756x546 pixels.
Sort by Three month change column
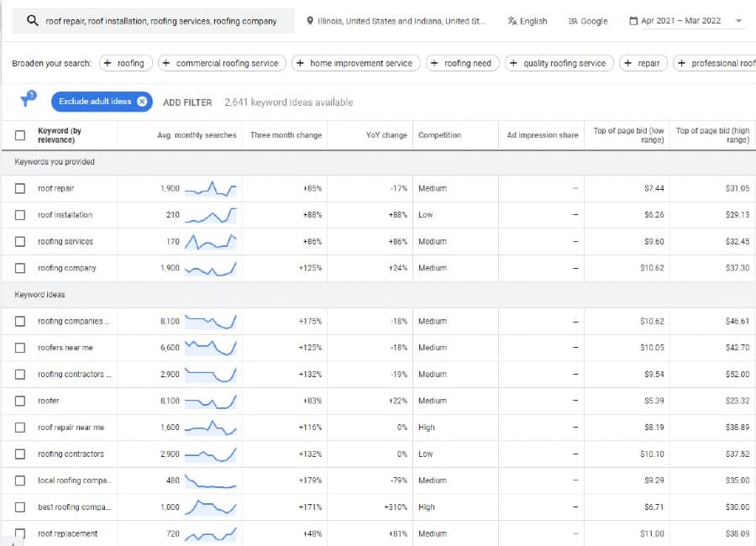click(286, 135)
